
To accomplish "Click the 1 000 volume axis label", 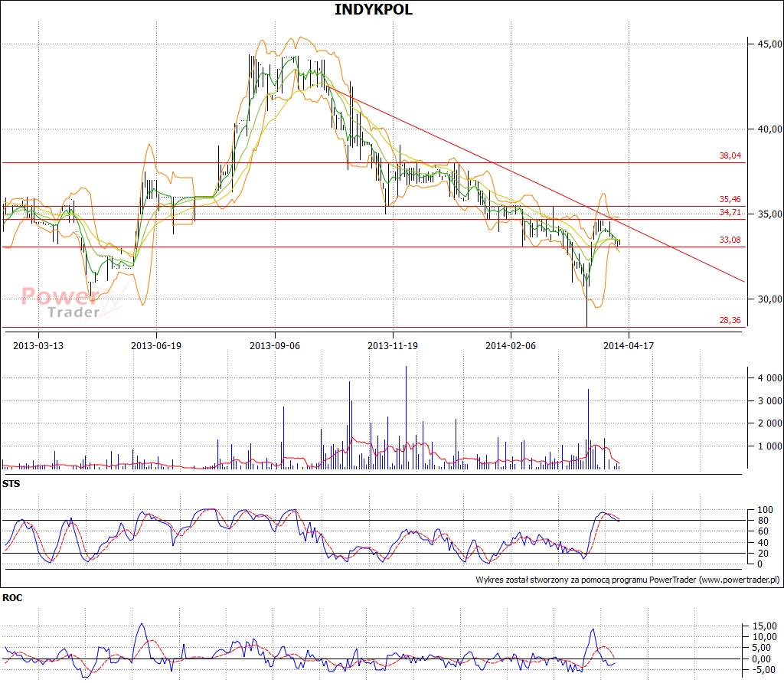I will click(x=770, y=446).
